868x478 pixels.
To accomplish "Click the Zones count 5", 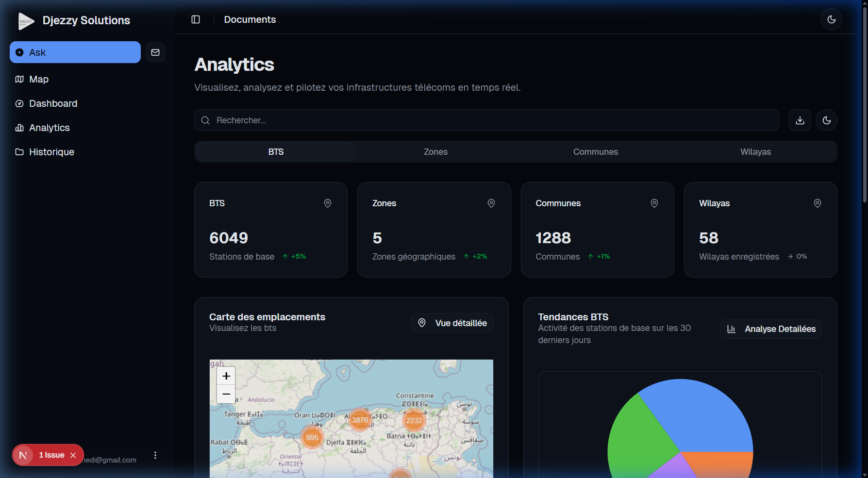I will (x=377, y=238).
